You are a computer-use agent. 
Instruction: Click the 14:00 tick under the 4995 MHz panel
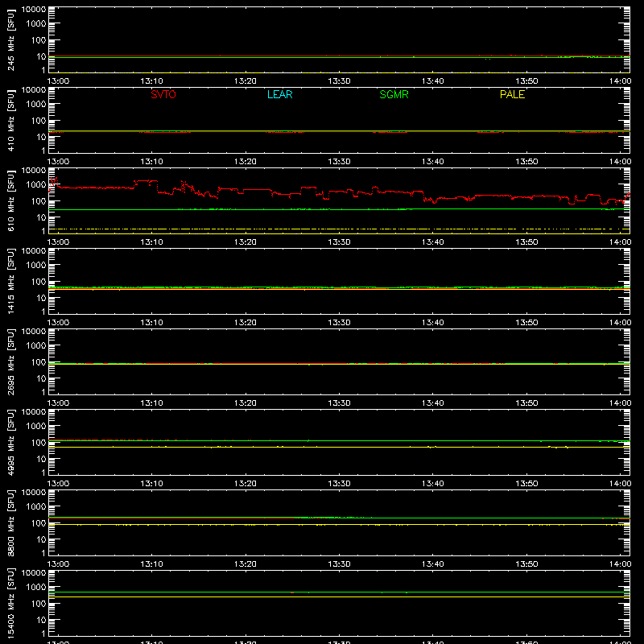pos(620,484)
